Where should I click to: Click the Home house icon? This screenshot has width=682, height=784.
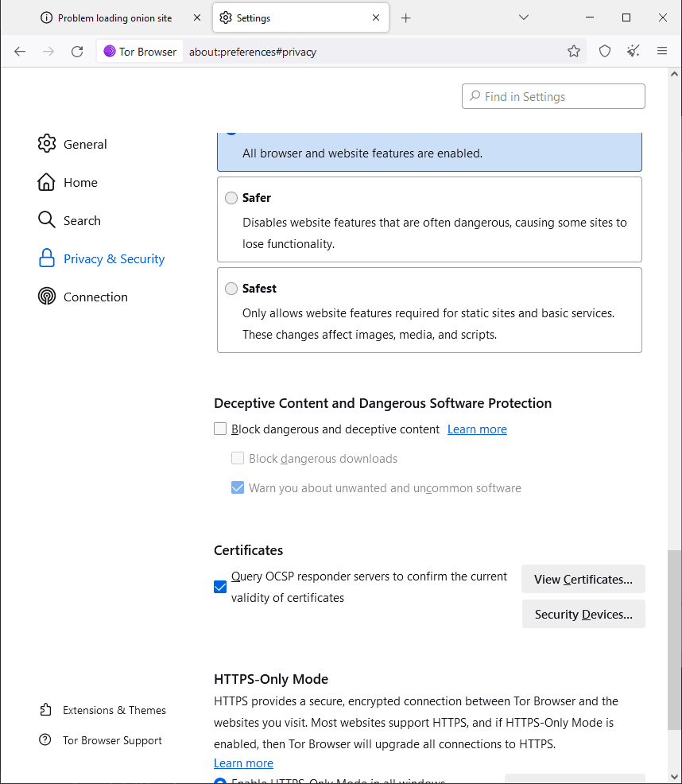tap(46, 182)
